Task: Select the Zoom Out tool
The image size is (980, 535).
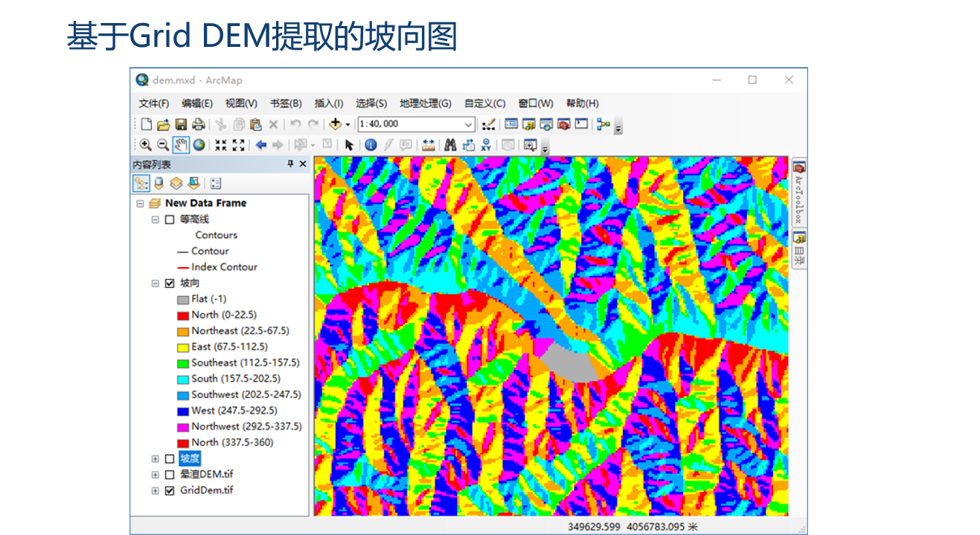Action: point(163,145)
